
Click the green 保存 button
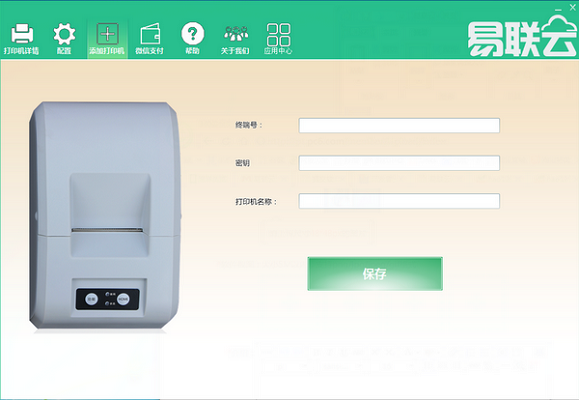pyautogui.click(x=375, y=274)
